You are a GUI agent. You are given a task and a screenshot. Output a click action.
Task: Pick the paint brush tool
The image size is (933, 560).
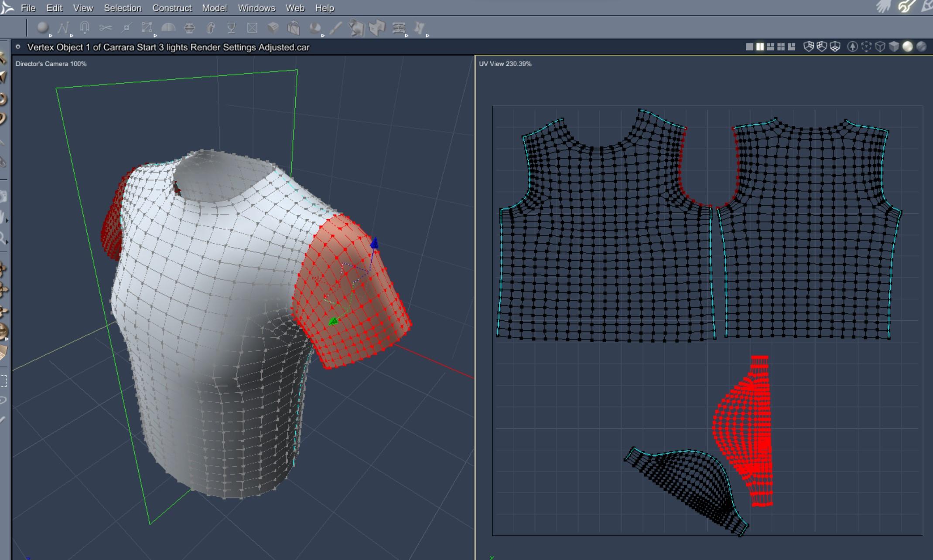335,28
